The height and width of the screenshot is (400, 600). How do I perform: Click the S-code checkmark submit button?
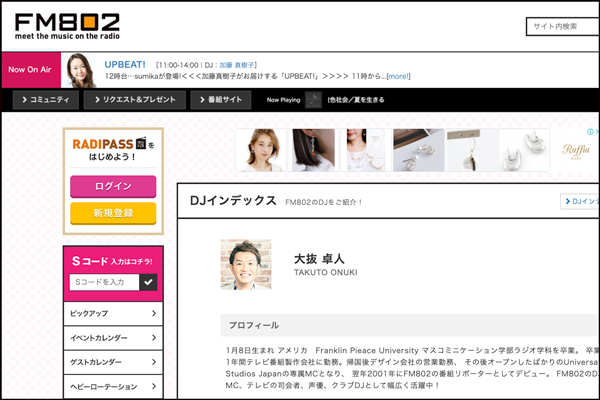(x=149, y=283)
